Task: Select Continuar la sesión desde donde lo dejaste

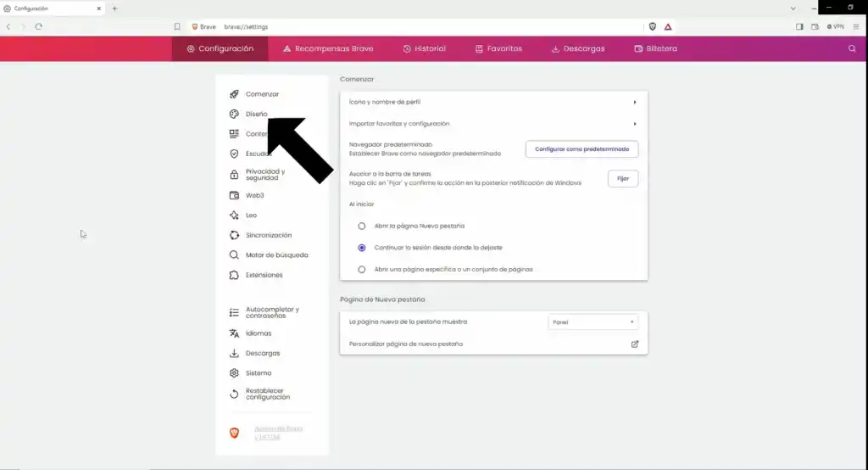Action: [361, 248]
